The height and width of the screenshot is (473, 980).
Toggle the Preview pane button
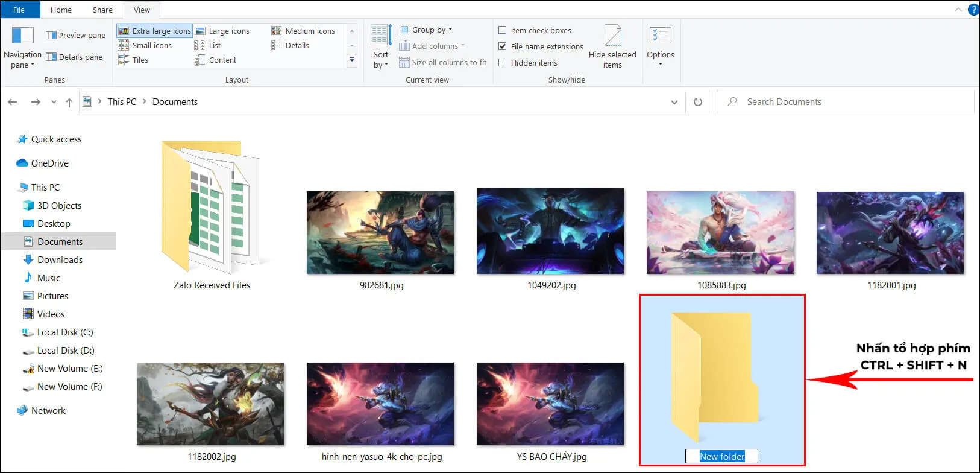tap(76, 35)
